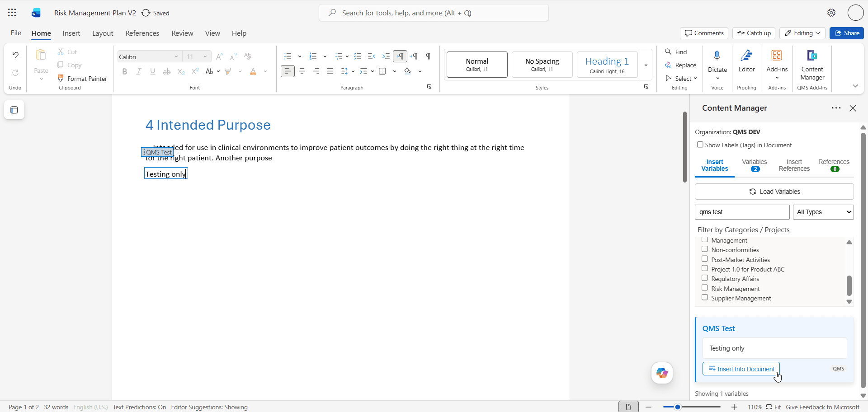Click the Share button
868x412 pixels.
pyautogui.click(x=847, y=33)
